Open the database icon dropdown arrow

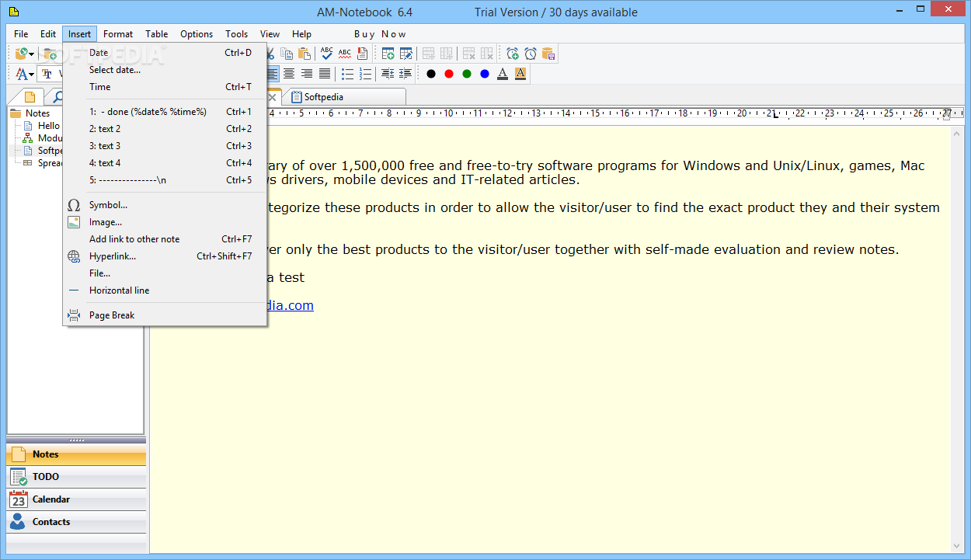coord(32,54)
